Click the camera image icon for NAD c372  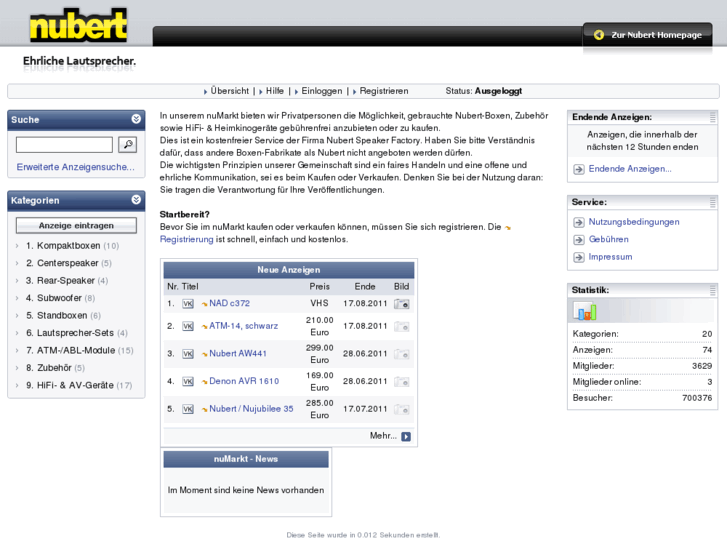point(402,304)
